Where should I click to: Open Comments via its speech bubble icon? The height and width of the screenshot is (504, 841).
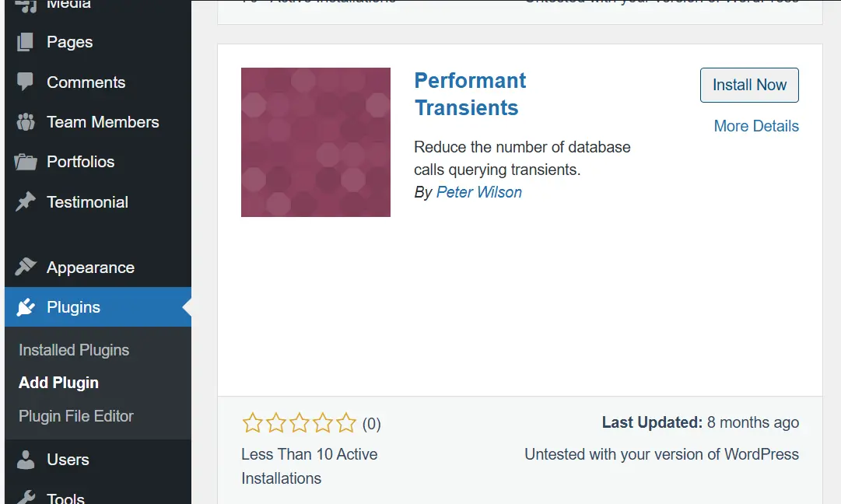(x=23, y=82)
